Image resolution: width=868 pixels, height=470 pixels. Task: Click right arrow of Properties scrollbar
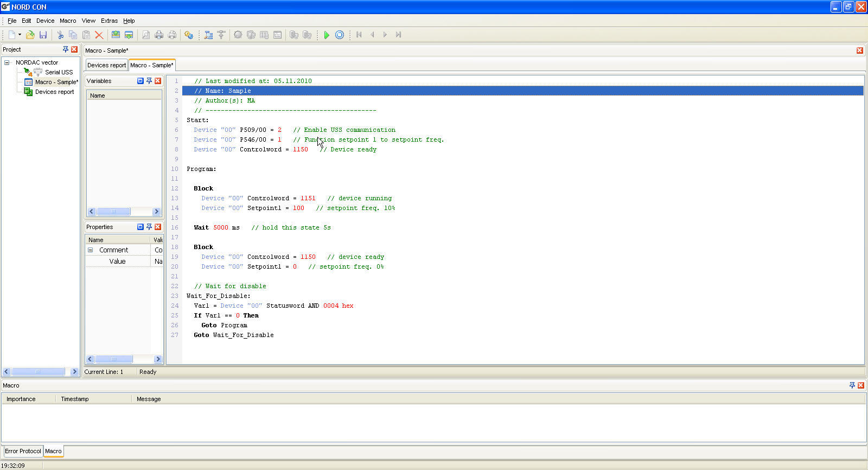tap(158, 359)
